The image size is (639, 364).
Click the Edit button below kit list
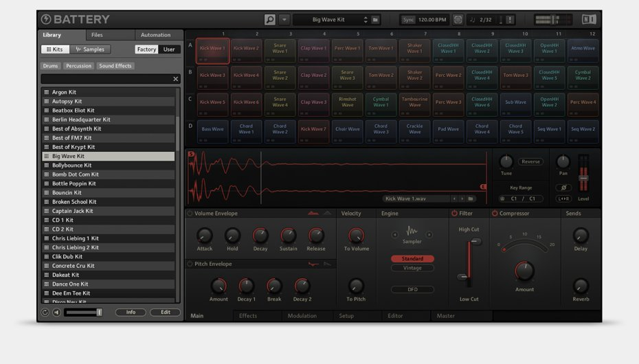click(x=165, y=312)
